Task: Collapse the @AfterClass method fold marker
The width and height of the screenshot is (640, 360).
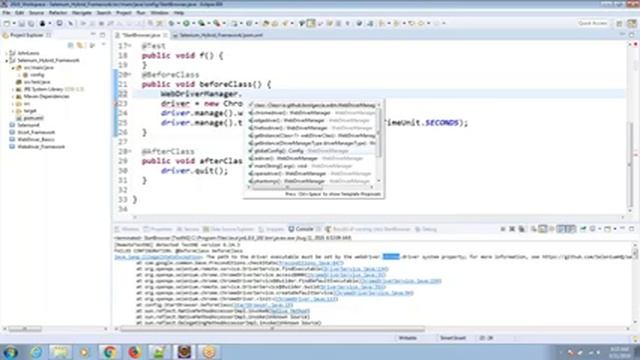Action: tap(130, 151)
